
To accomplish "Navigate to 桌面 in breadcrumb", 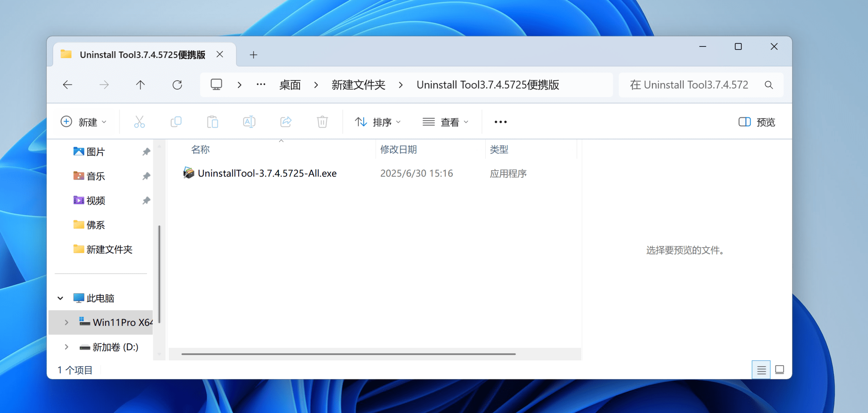I will click(x=290, y=85).
